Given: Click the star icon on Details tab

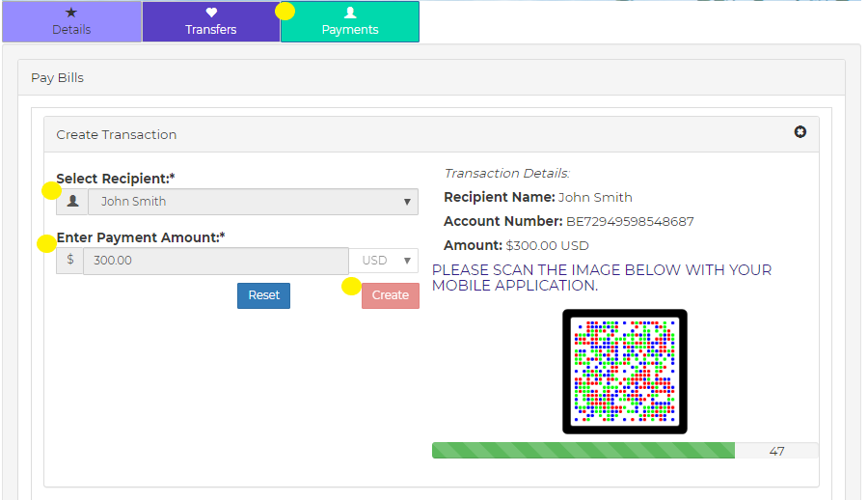Looking at the screenshot, I should 71,13.
